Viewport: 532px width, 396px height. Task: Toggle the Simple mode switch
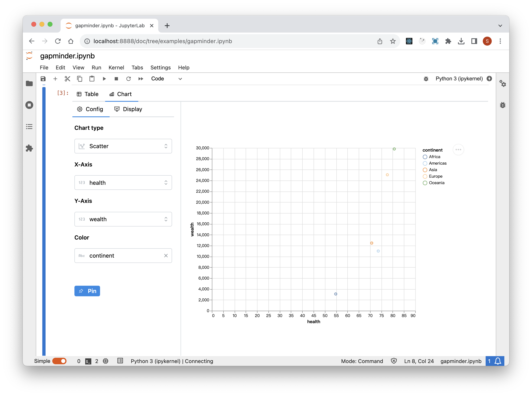(59, 361)
